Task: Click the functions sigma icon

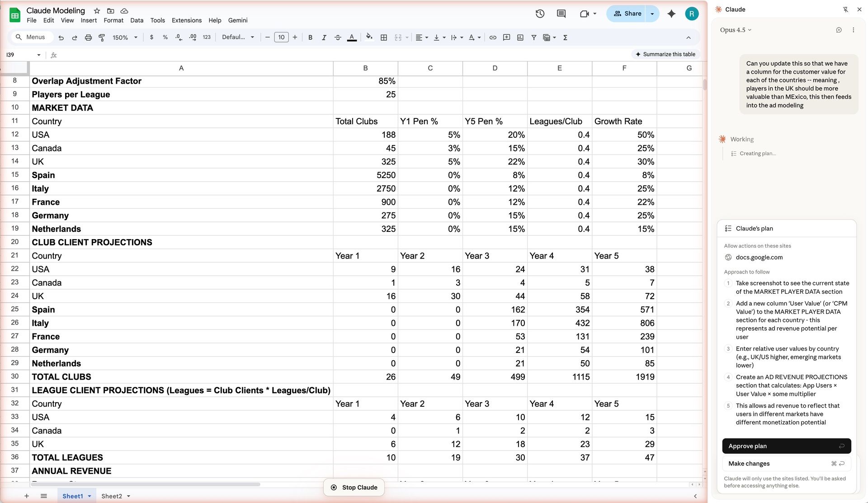Action: tap(565, 38)
